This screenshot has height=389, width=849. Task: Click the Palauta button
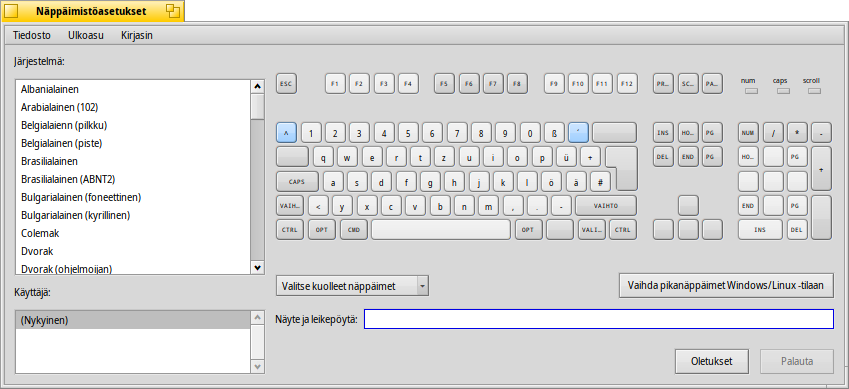(x=797, y=361)
